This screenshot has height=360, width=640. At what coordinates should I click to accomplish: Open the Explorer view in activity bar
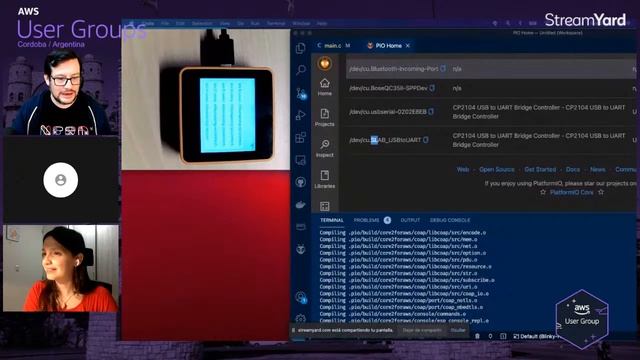(x=301, y=48)
